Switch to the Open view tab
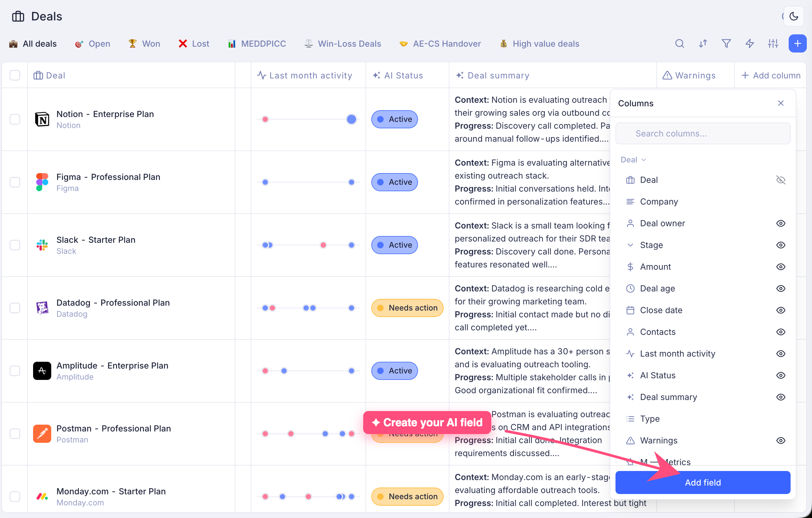812x518 pixels. pos(92,44)
